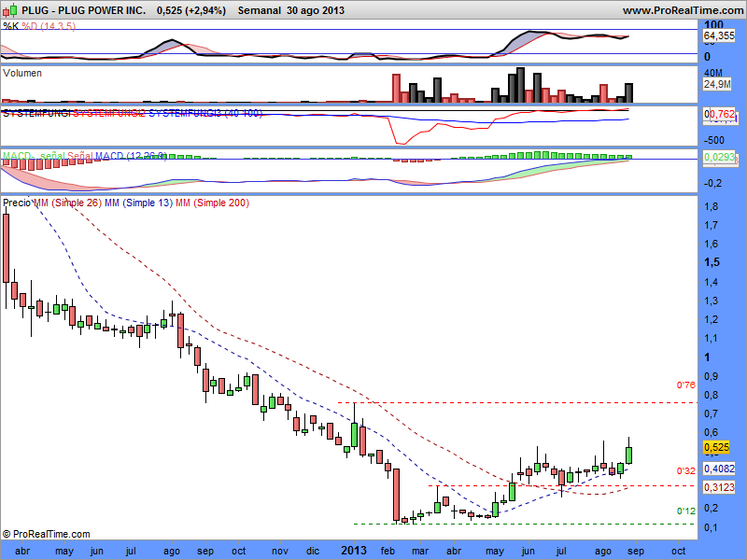Click the MM (Simple 200) legend label

tap(212, 203)
